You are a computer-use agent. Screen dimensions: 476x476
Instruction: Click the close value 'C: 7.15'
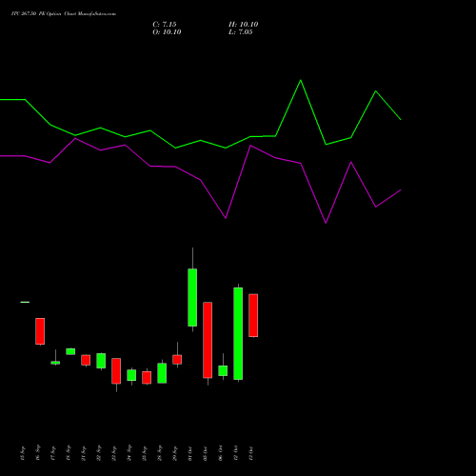point(165,25)
